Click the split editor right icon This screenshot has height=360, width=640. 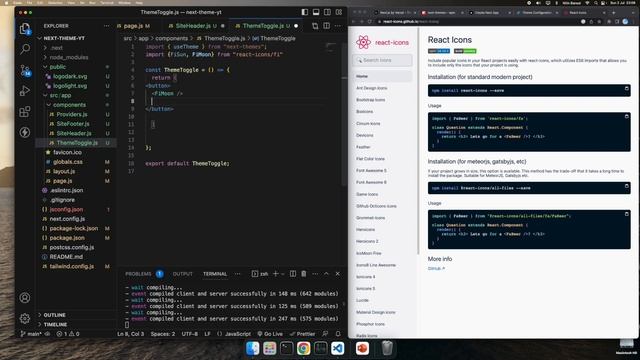click(327, 26)
